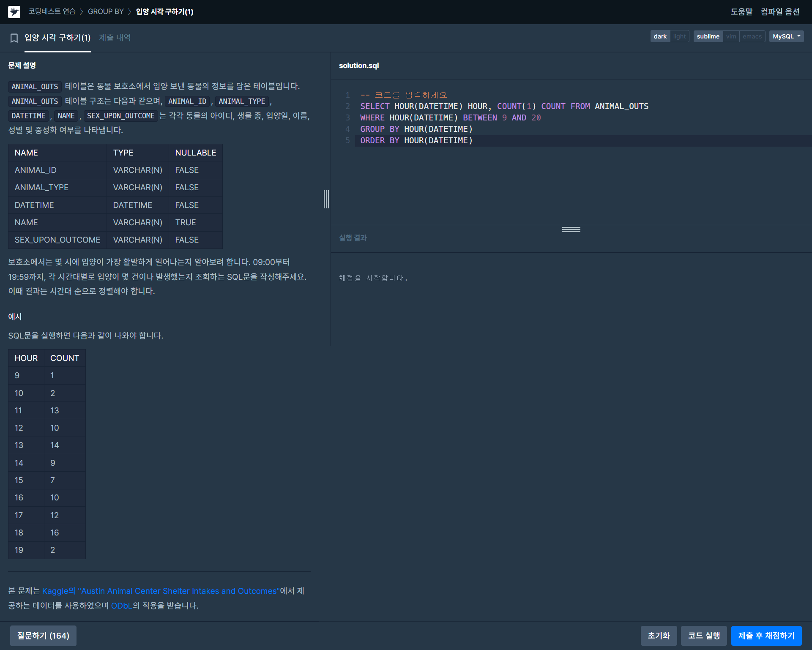Select vim keybinding mode

pyautogui.click(x=731, y=36)
